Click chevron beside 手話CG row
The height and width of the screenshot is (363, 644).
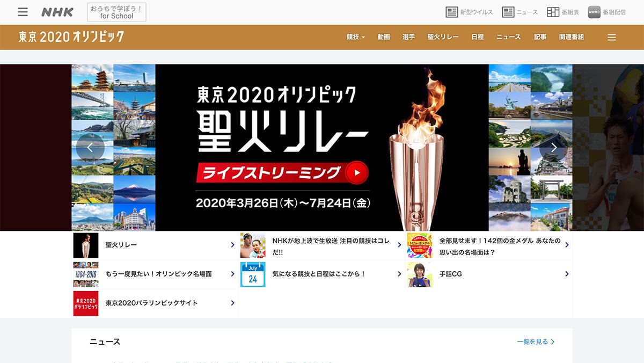tap(567, 274)
